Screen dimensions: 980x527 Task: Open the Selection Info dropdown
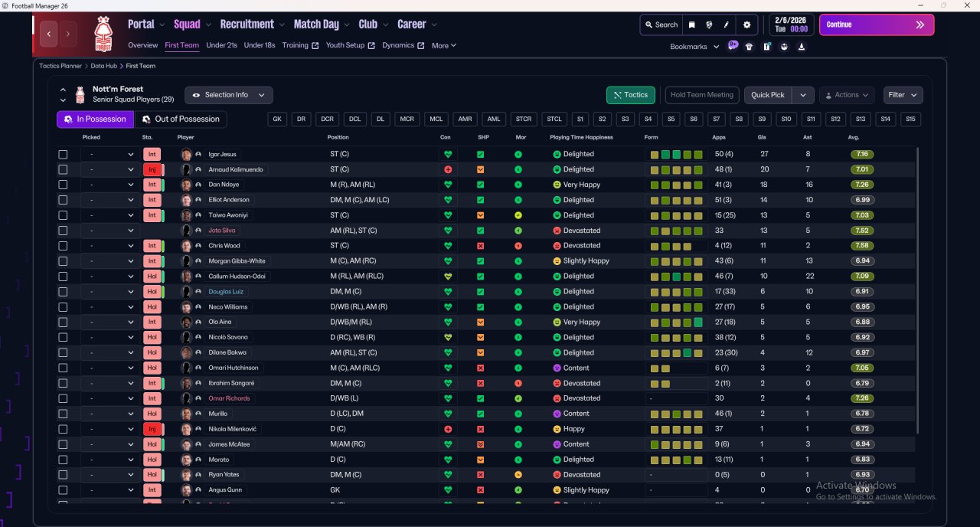coord(228,95)
